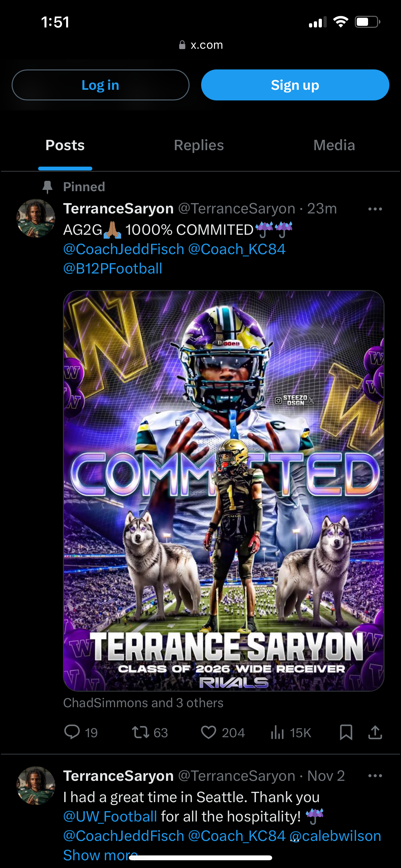Open more options on the Nov 2 post
This screenshot has width=401, height=868.
coord(375,776)
